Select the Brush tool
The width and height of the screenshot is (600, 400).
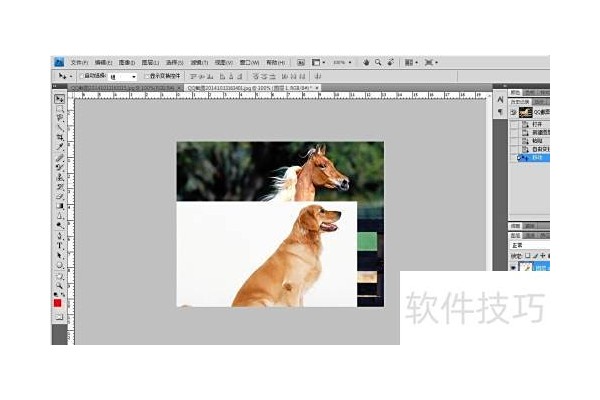[x=59, y=167]
